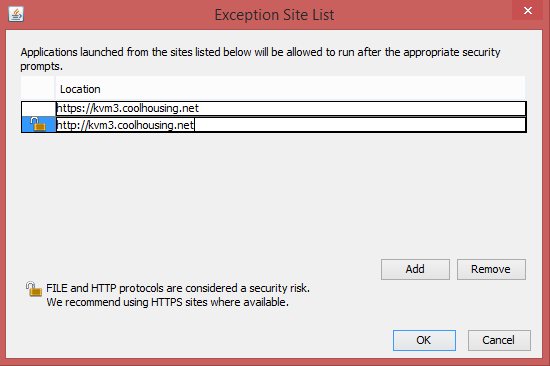Click the blank status column header left of Location
The height and width of the screenshot is (366, 550).
click(38, 89)
